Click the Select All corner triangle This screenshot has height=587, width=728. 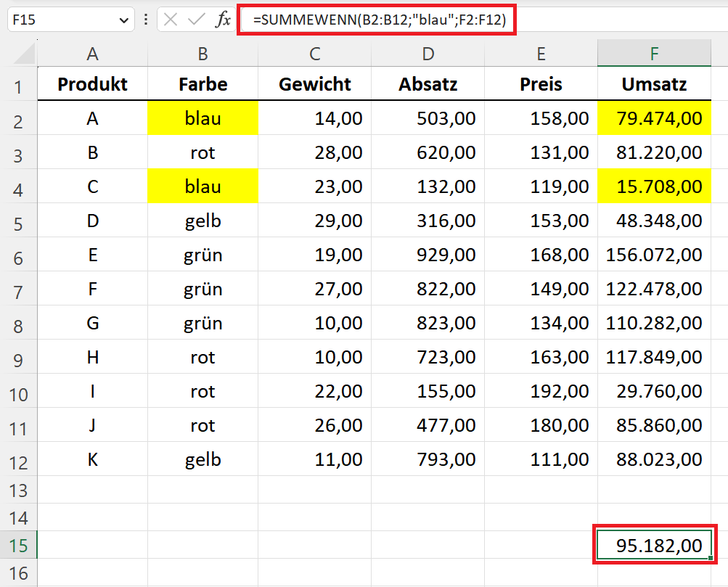[25, 54]
